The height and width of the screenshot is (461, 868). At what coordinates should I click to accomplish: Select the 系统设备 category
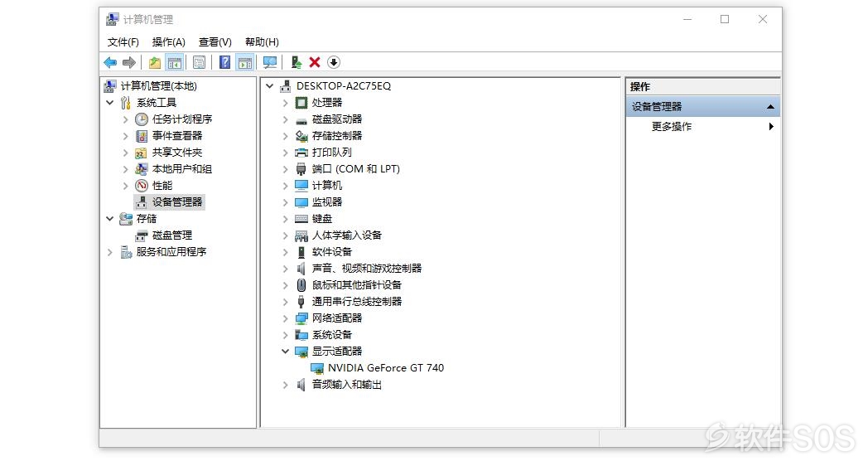coord(331,335)
